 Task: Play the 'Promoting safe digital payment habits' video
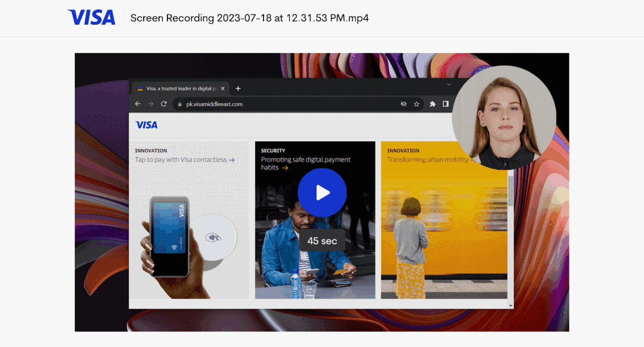322,193
